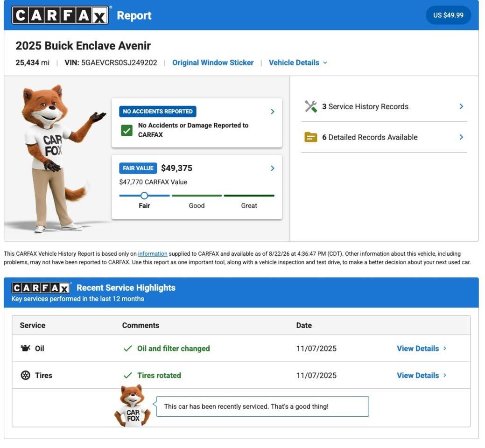Click the Tires rotated comment
Image resolution: width=485 pixels, height=448 pixels.
[x=159, y=375]
